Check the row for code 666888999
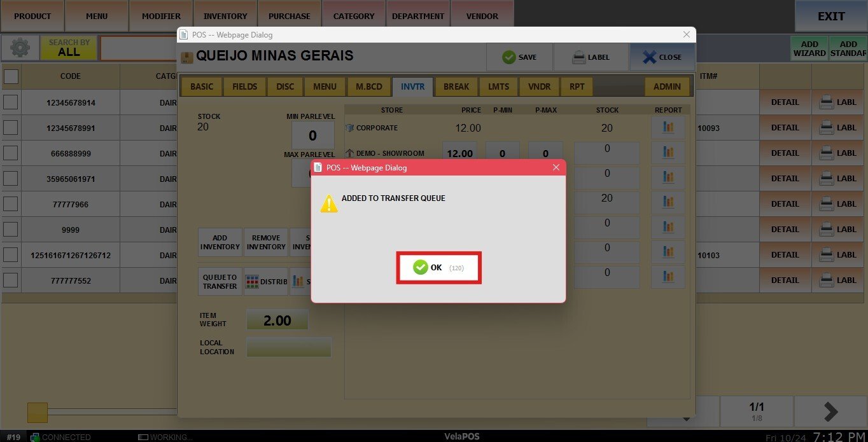The image size is (868, 442). tap(11, 153)
